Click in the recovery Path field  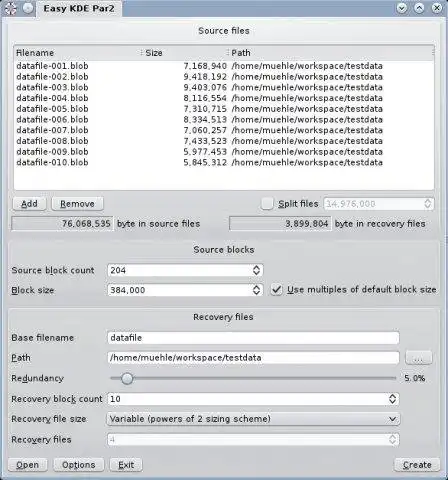click(253, 358)
